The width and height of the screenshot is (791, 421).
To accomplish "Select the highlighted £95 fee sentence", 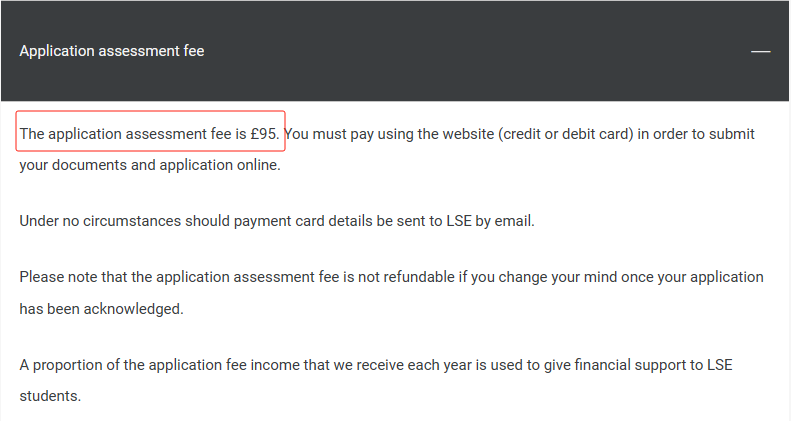I will coord(150,131).
